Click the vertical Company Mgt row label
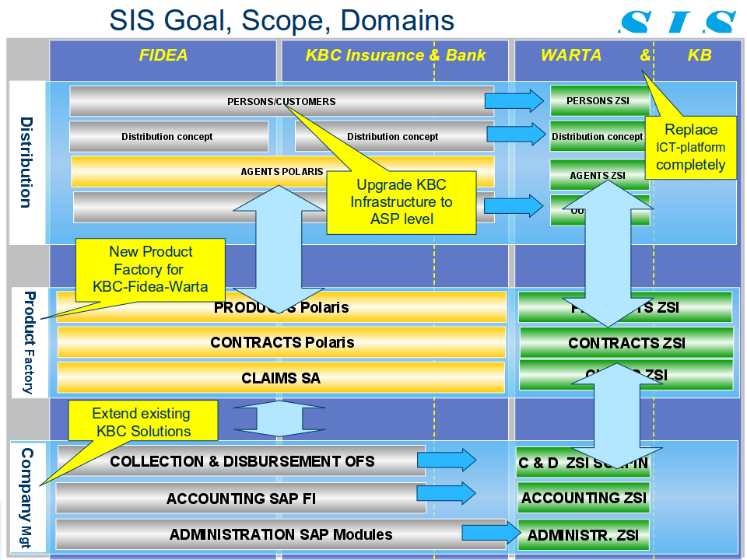This screenshot has height=560, width=747. click(x=27, y=498)
